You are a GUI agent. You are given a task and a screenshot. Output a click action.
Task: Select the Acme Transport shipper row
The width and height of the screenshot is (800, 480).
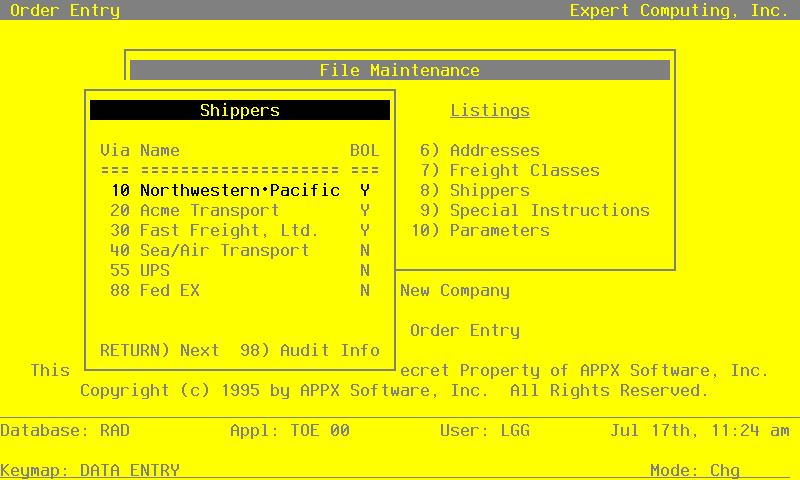pos(240,210)
